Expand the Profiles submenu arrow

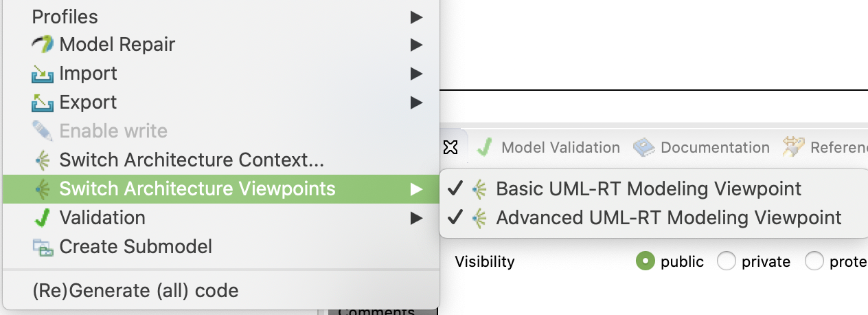pos(416,17)
